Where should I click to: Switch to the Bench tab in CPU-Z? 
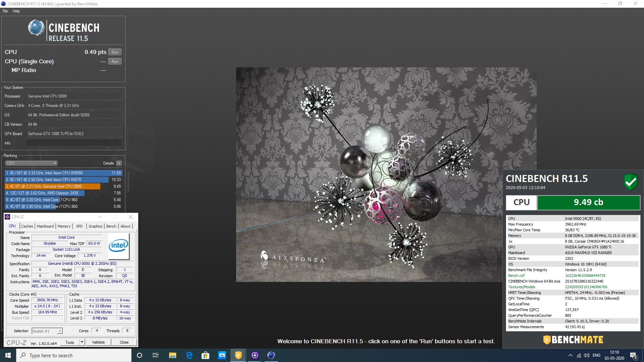coord(111,226)
